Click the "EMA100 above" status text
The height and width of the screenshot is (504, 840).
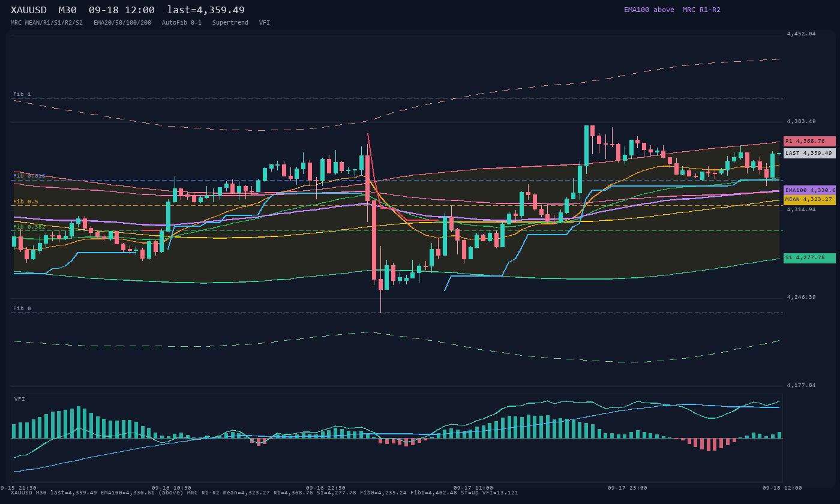[x=649, y=10]
